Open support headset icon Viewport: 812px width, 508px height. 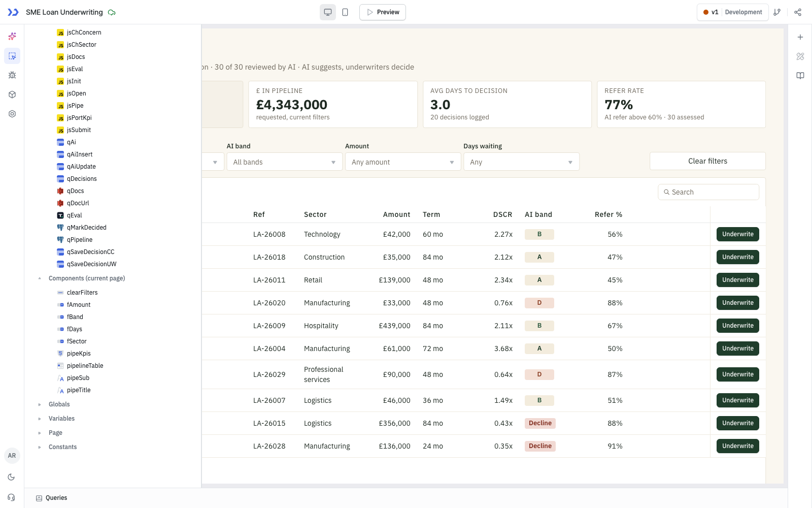point(11,497)
